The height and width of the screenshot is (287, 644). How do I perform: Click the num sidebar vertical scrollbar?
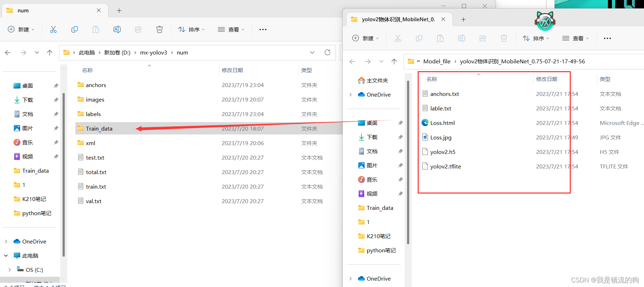(64, 174)
